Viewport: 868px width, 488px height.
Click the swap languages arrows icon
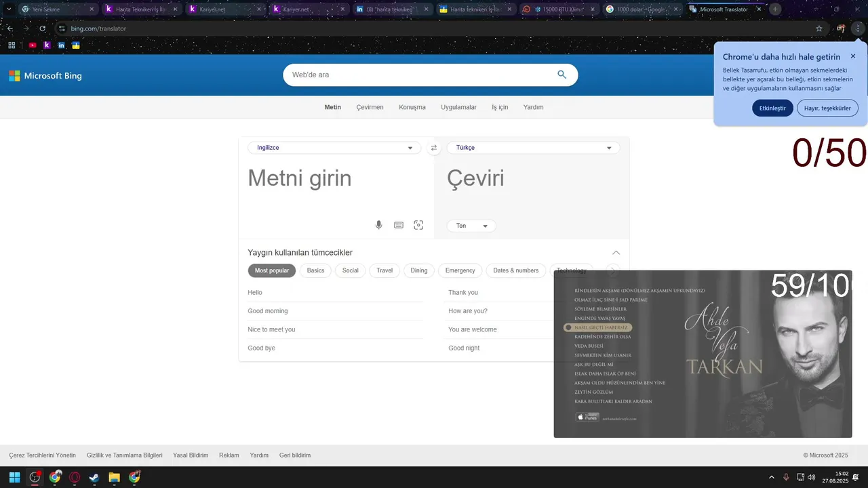pyautogui.click(x=434, y=148)
